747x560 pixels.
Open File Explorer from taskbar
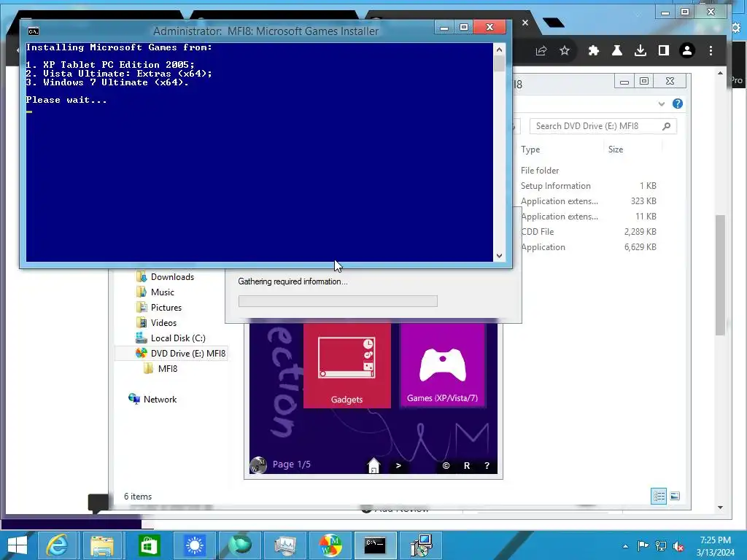click(102, 545)
